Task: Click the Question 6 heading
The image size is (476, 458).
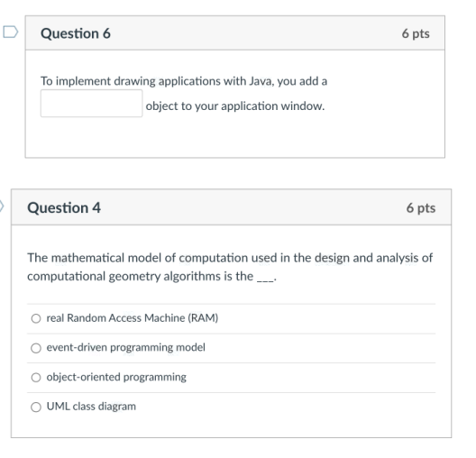Action: point(76,33)
